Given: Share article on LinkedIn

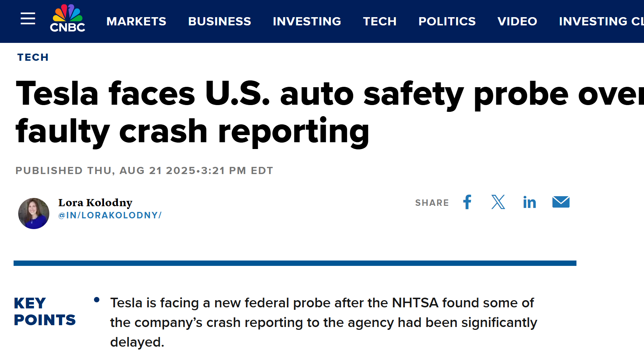Looking at the screenshot, I should point(529,203).
